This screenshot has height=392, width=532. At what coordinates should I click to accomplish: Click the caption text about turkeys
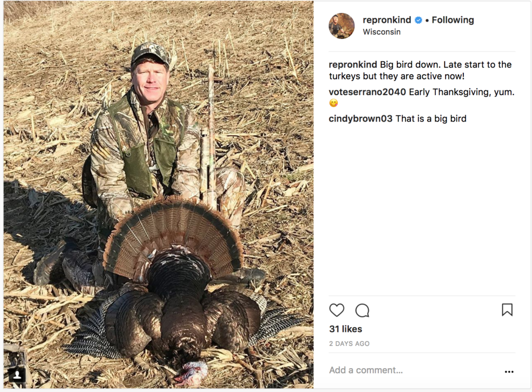click(x=420, y=70)
